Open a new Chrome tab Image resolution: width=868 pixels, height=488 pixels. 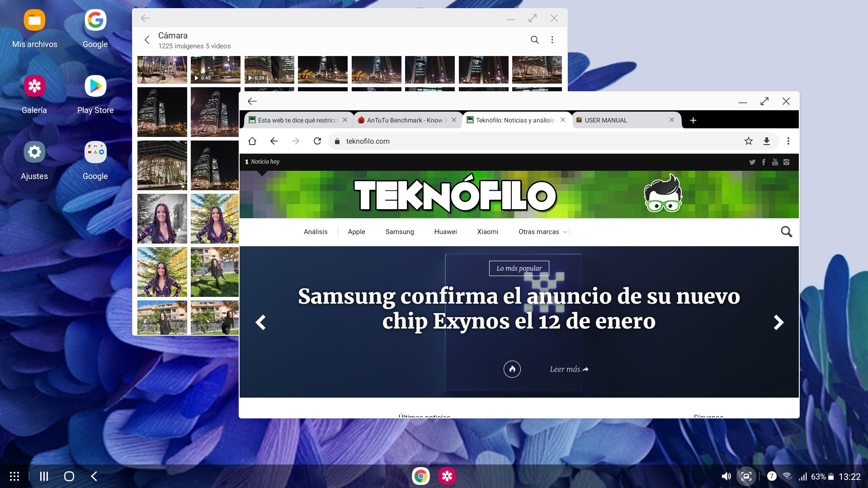tap(693, 120)
